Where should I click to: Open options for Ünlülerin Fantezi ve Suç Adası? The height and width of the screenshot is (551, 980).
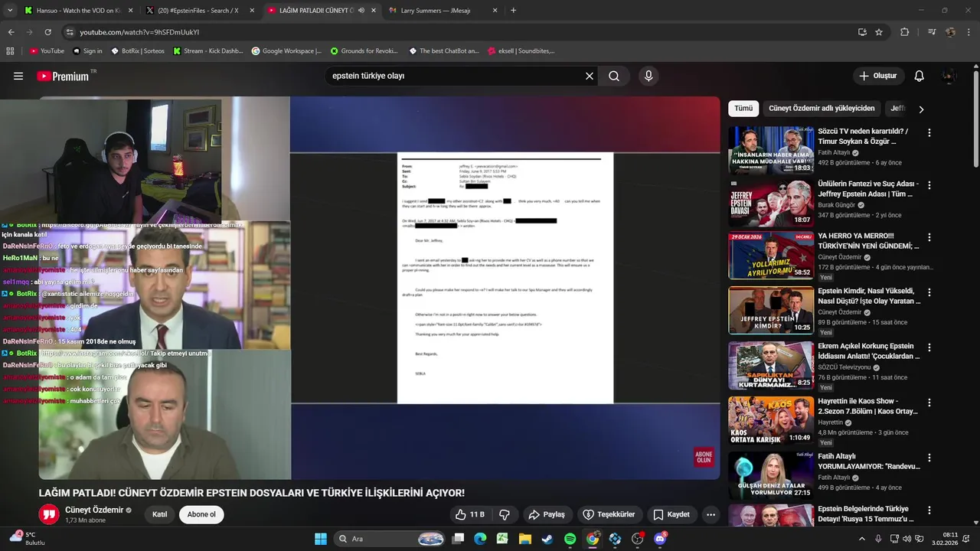929,186
